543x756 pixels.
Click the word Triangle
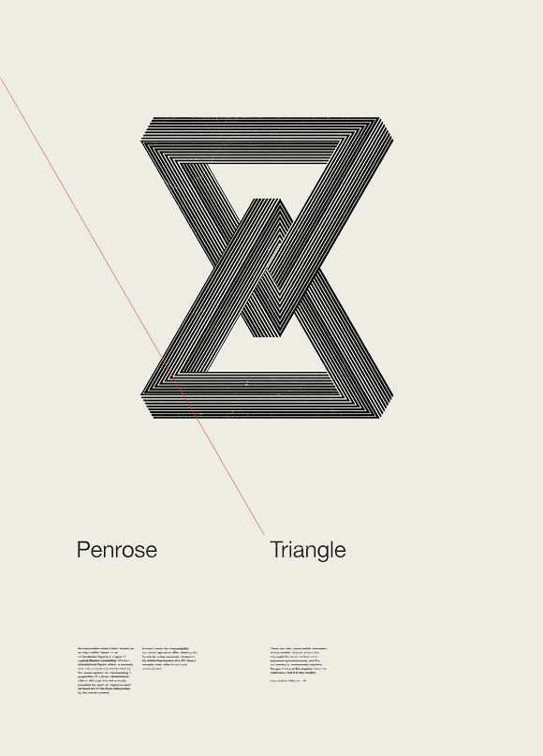point(308,550)
